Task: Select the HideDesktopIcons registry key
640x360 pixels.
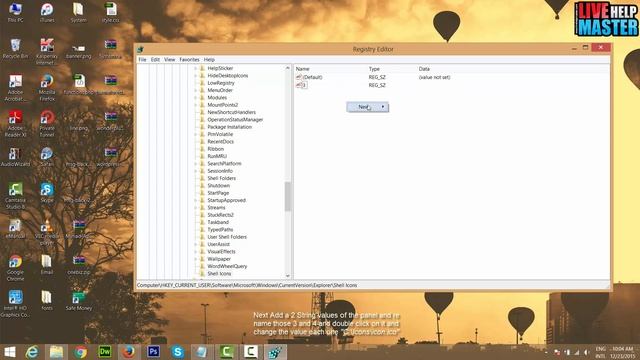Action: coord(227,76)
